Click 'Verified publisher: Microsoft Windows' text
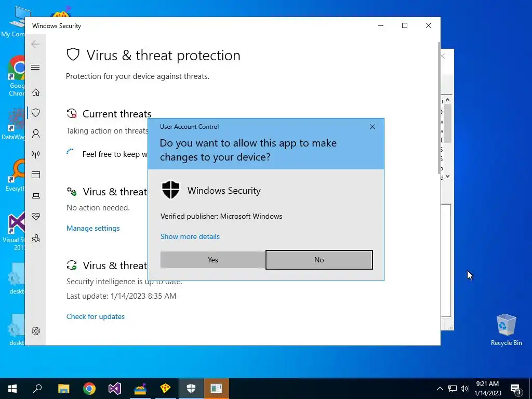Viewport: 532px width, 399px height. pyautogui.click(x=221, y=216)
